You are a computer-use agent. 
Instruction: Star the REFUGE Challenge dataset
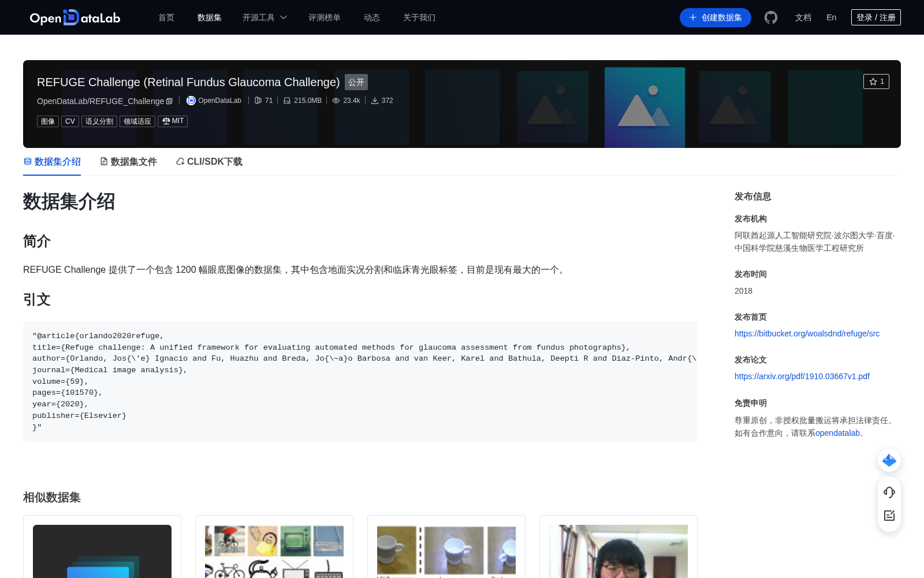click(876, 81)
